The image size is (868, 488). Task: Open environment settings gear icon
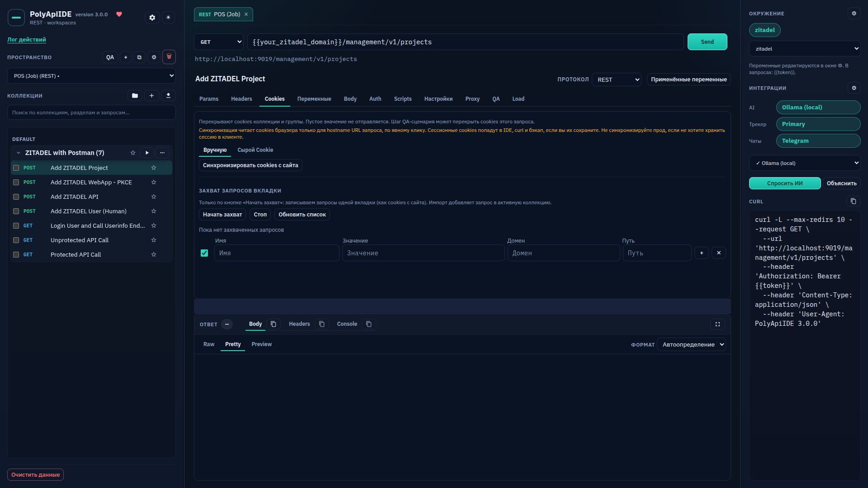(x=854, y=14)
